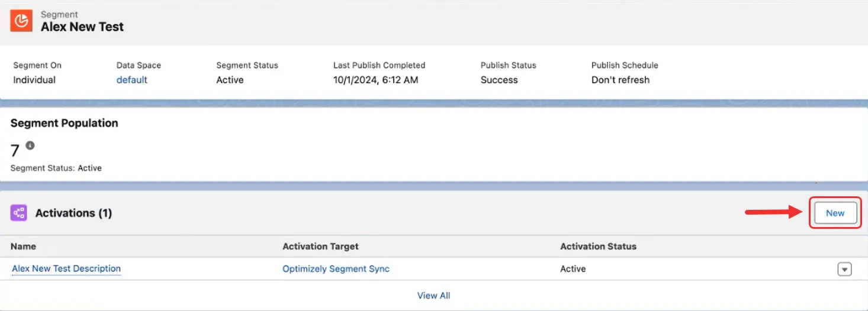Open Optimizely Segment Sync activation target

(336, 268)
